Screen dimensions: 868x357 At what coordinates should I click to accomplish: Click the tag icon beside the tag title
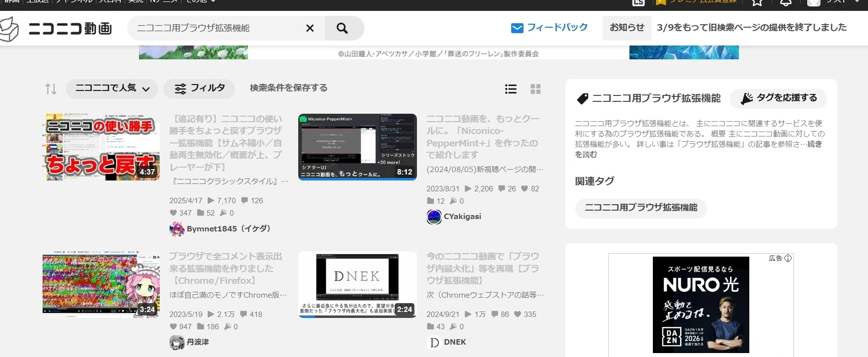[x=583, y=98]
